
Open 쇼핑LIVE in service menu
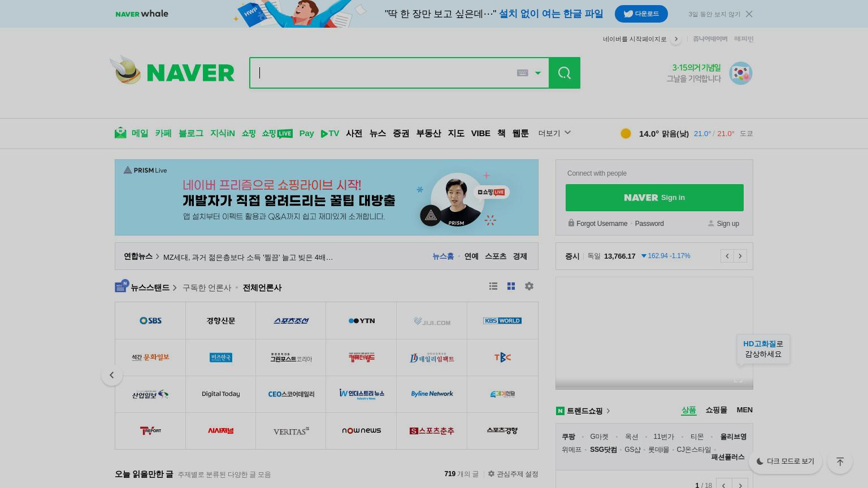point(277,133)
